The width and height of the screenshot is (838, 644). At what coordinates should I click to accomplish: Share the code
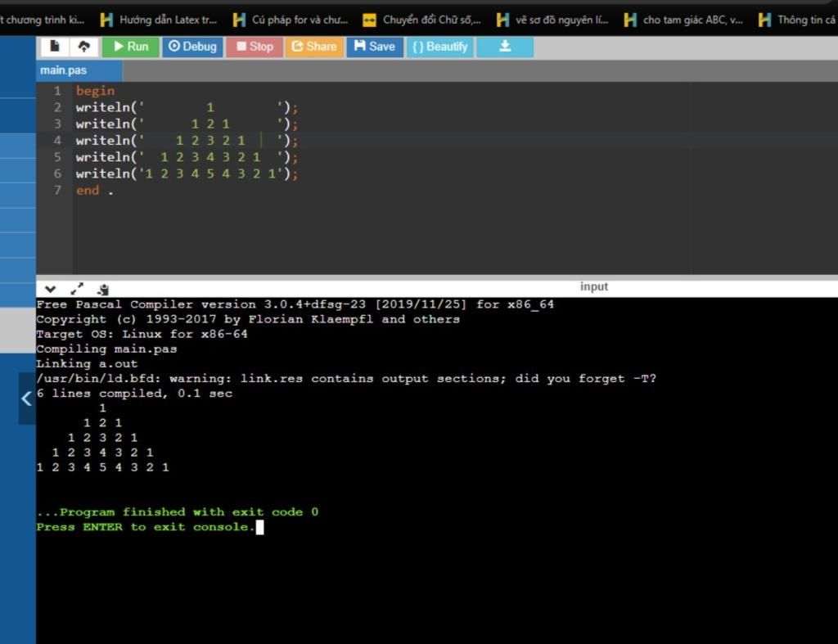tap(313, 47)
